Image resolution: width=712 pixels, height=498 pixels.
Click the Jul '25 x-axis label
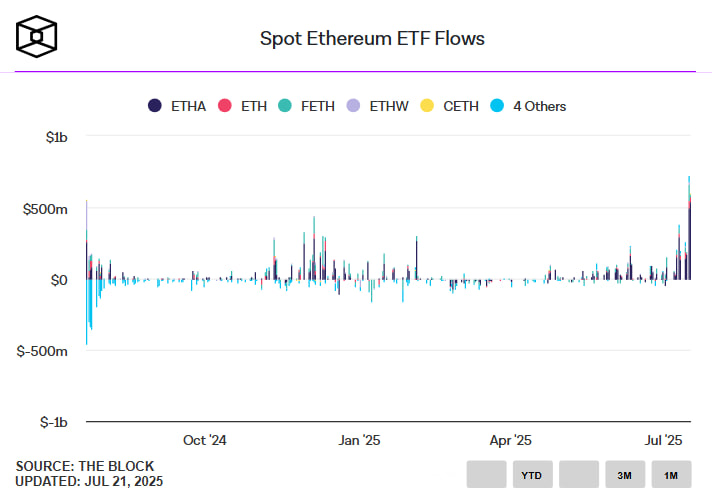[x=664, y=440]
